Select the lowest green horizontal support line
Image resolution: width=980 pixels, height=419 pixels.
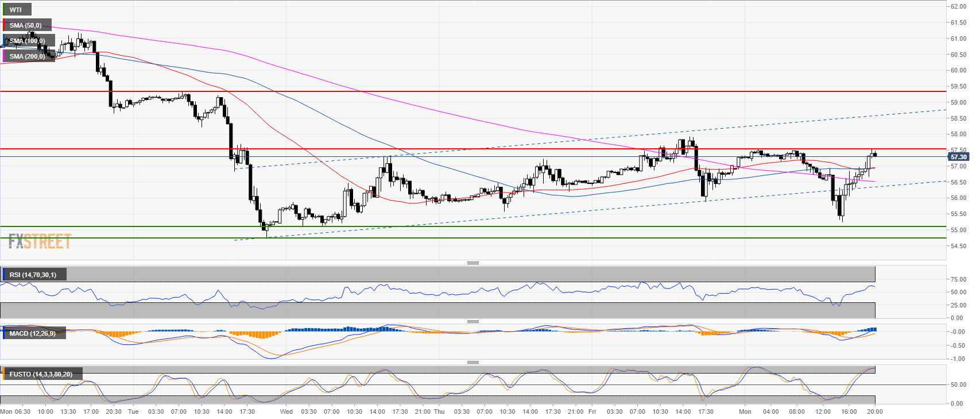(459, 238)
